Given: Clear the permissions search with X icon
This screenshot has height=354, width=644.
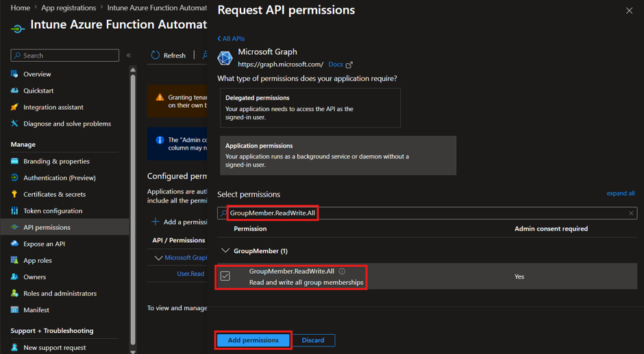Looking at the screenshot, I should 631,213.
